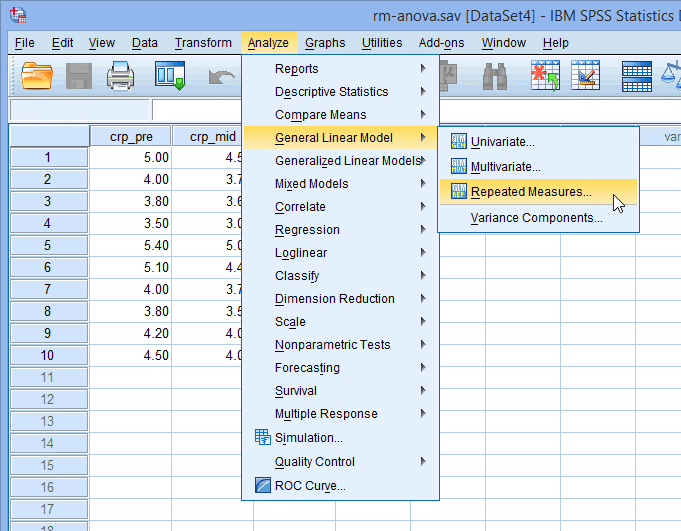Expand the Reports submenu
681x531 pixels.
point(340,69)
